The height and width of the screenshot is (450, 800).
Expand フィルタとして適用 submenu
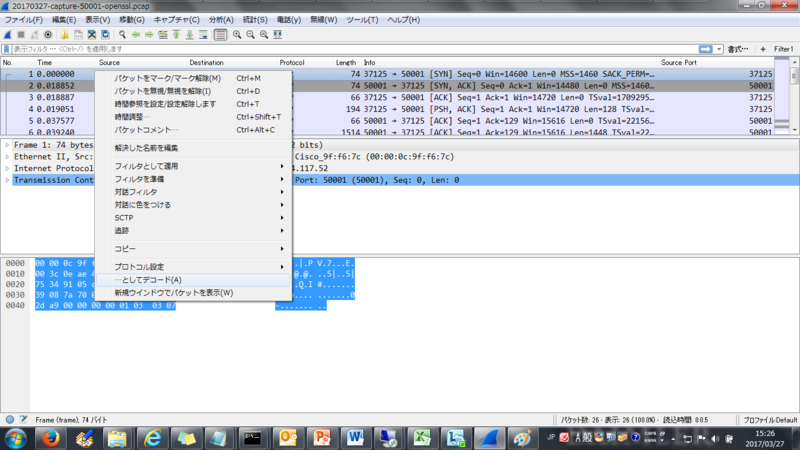click(x=193, y=166)
